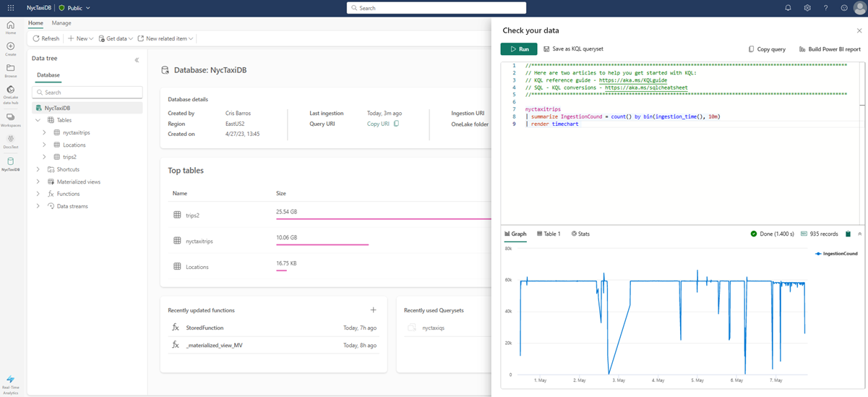Open New related item dropdown
The image size is (868, 397).
click(x=166, y=38)
